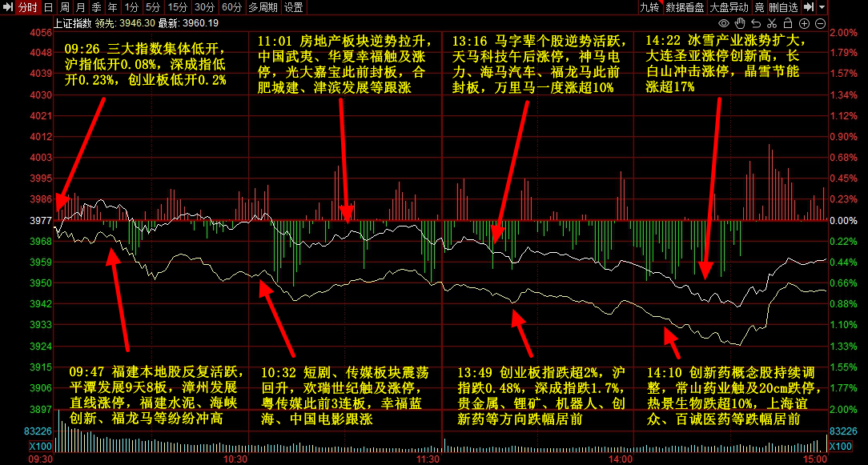Select the scissors cut tool

coord(773,22)
